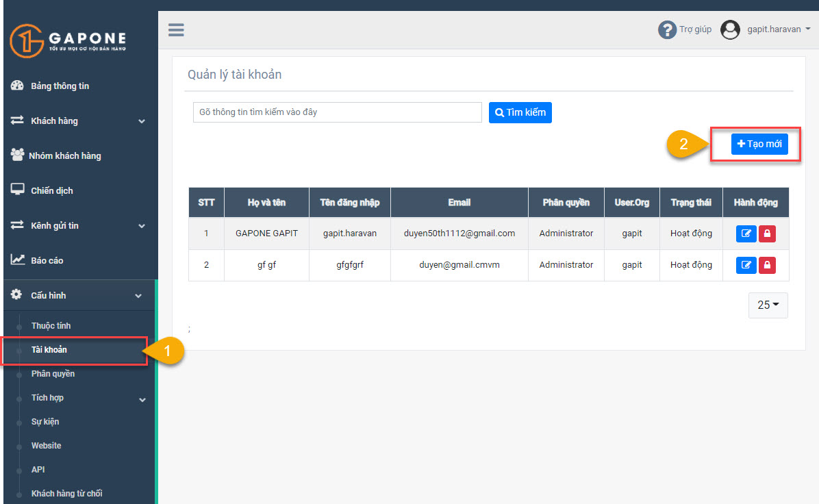Open Báo cáo menu item
The image size is (819, 504).
(x=47, y=261)
